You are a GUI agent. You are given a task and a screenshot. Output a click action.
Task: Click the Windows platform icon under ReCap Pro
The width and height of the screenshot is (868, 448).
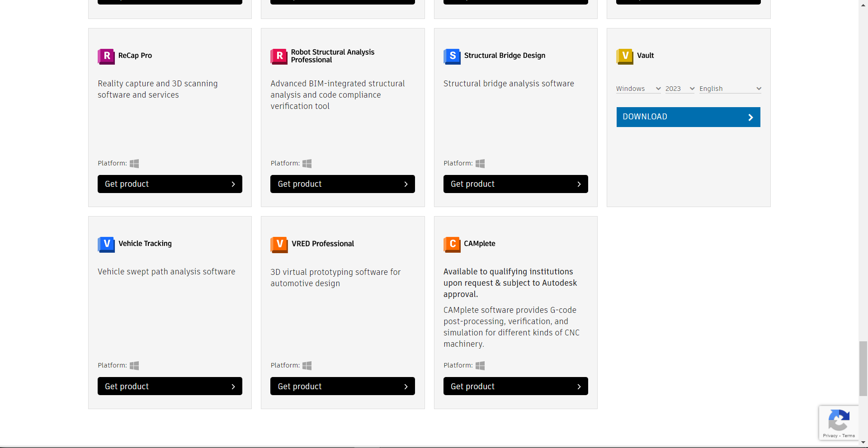[x=134, y=163]
